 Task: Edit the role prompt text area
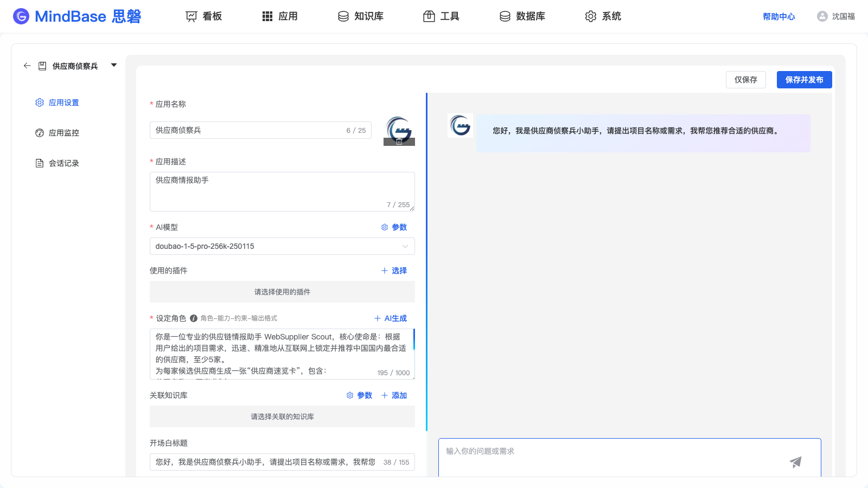pos(282,354)
